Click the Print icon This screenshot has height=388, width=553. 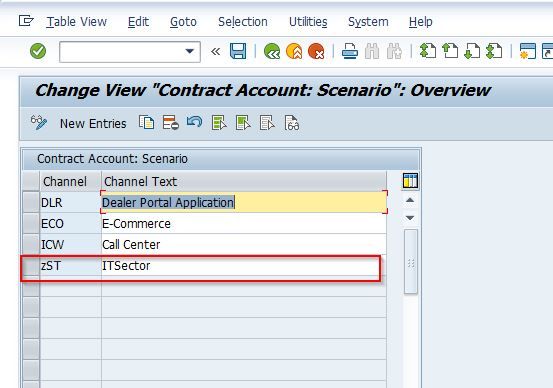click(x=350, y=51)
